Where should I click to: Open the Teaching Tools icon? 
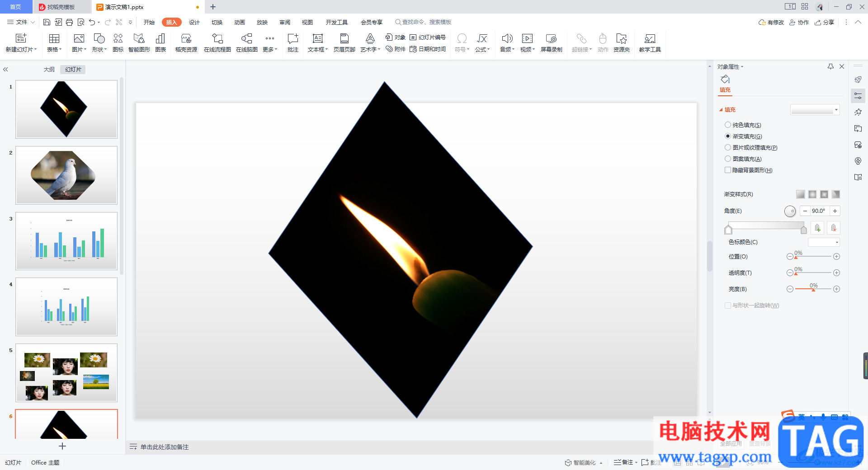650,38
